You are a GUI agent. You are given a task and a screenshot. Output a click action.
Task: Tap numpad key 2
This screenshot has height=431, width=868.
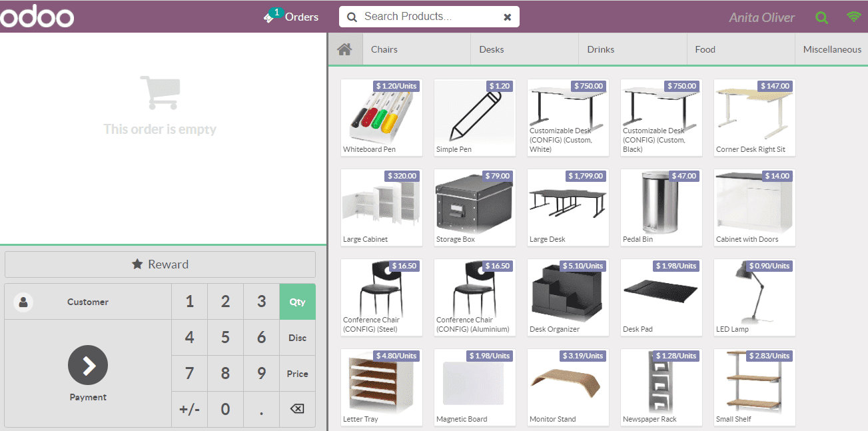226,302
